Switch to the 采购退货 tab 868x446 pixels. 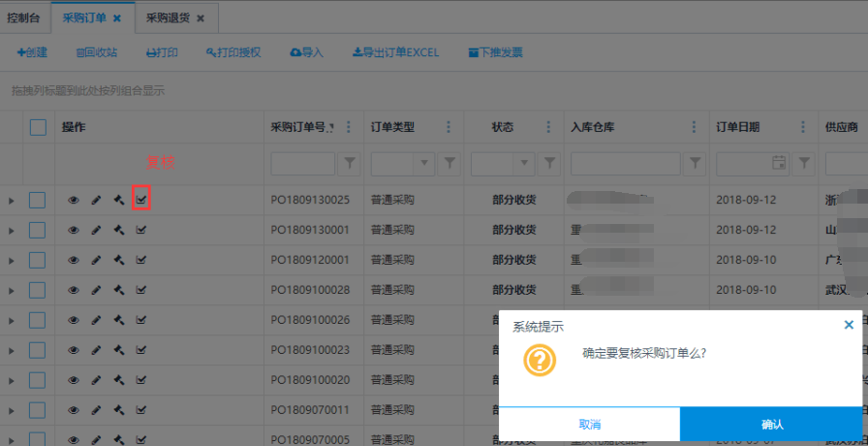[x=169, y=17]
